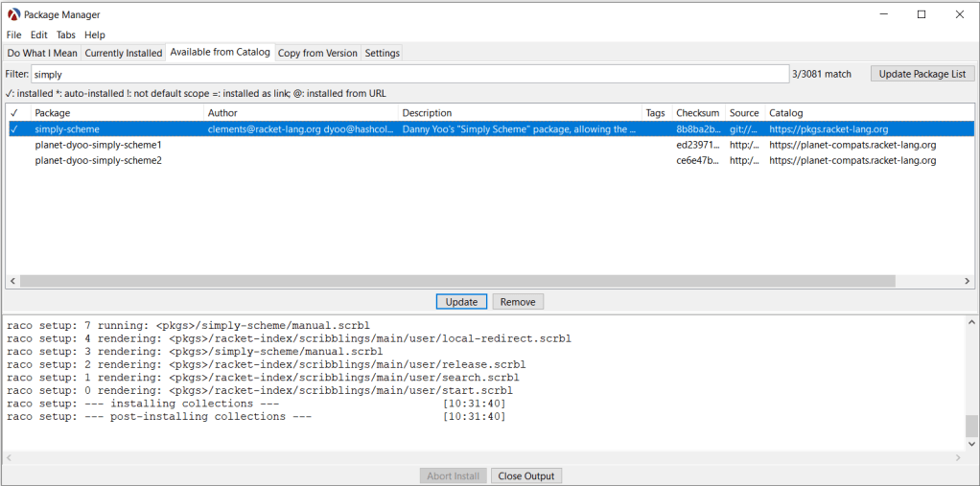Sort the list by Package column header
The width and height of the screenshot is (980, 486).
click(115, 113)
